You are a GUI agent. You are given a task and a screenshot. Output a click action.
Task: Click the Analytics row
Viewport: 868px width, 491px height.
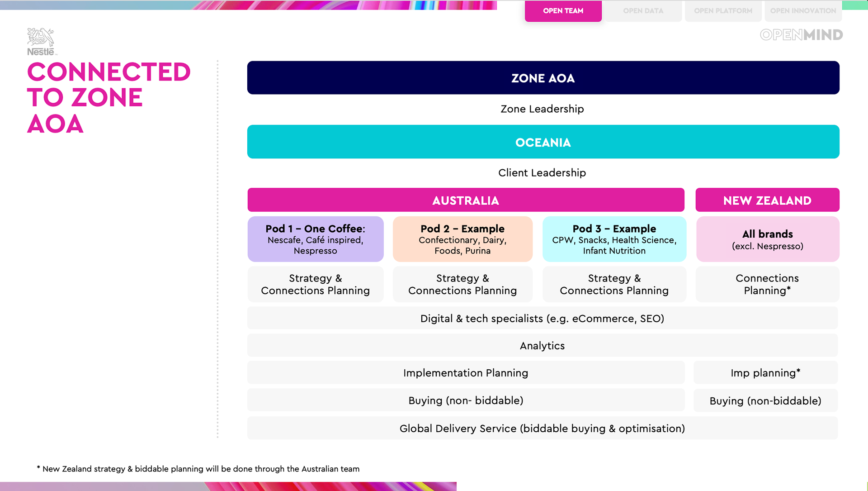coord(542,345)
